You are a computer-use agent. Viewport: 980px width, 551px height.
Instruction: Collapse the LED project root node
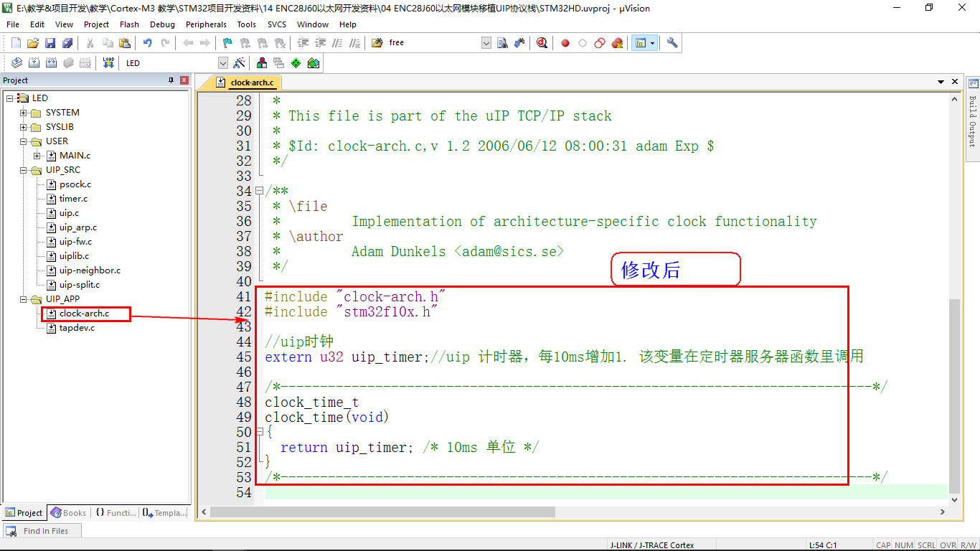[x=9, y=98]
